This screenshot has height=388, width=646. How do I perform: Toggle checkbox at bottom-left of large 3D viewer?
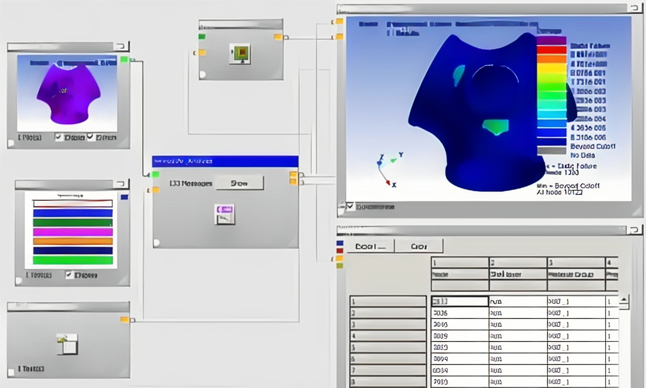350,206
